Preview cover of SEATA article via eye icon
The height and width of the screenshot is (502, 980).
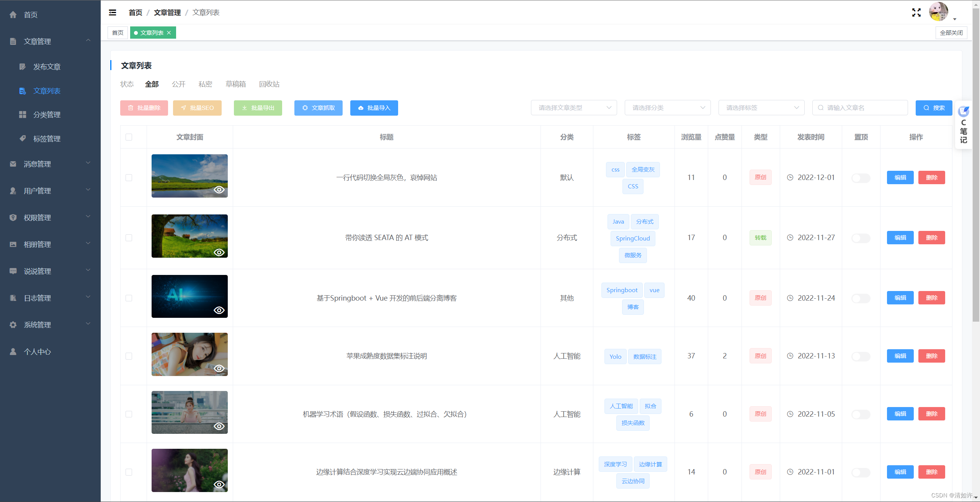pyautogui.click(x=219, y=252)
